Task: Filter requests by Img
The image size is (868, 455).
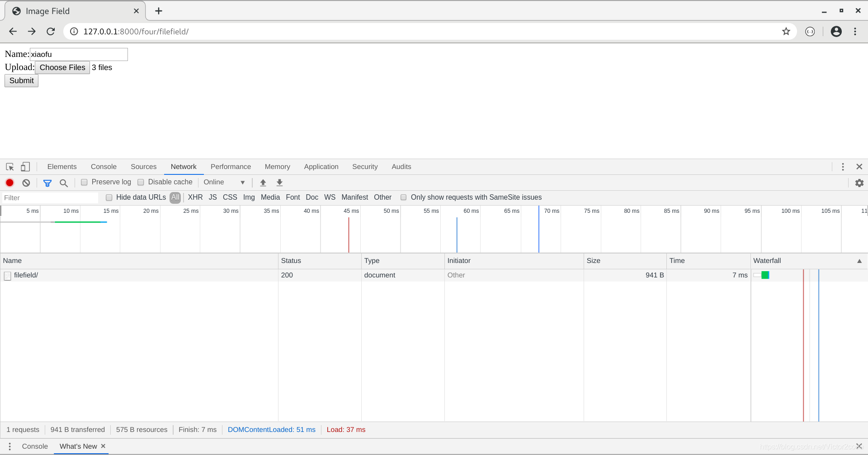Action: [x=249, y=197]
